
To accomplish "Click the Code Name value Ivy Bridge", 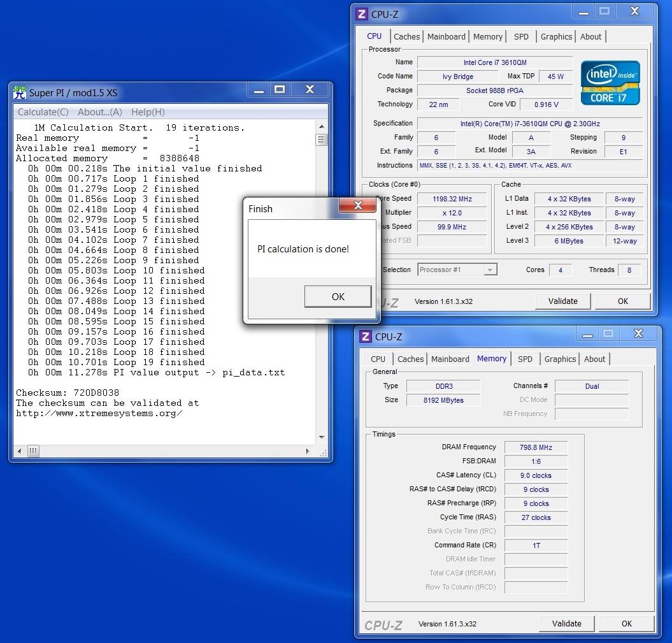I will coord(458,76).
